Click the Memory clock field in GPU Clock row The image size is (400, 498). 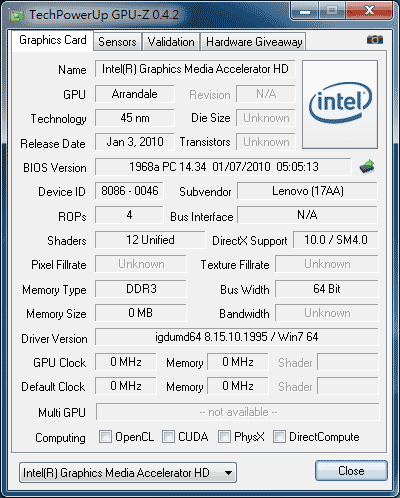pyautogui.click(x=238, y=362)
